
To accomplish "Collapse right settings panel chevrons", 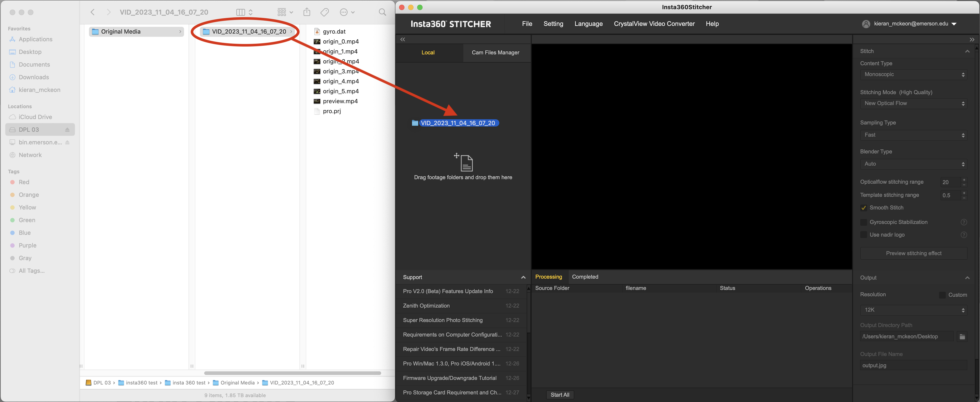I will (972, 40).
